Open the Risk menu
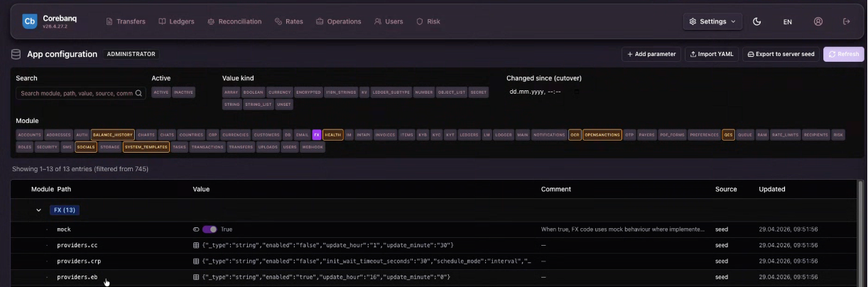Viewport: 868px width, 287px height. tap(428, 21)
